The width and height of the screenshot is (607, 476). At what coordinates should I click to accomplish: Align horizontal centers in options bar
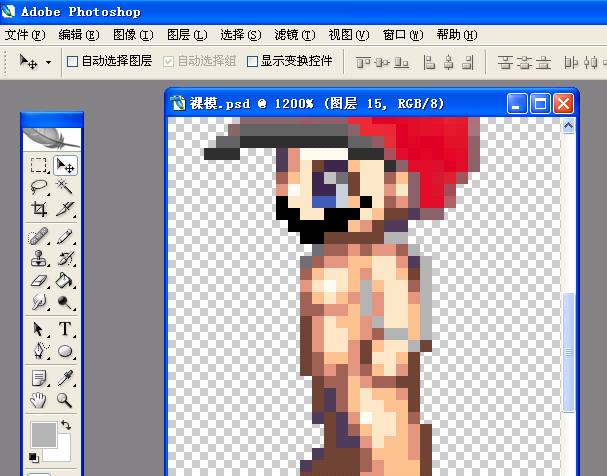(448, 62)
